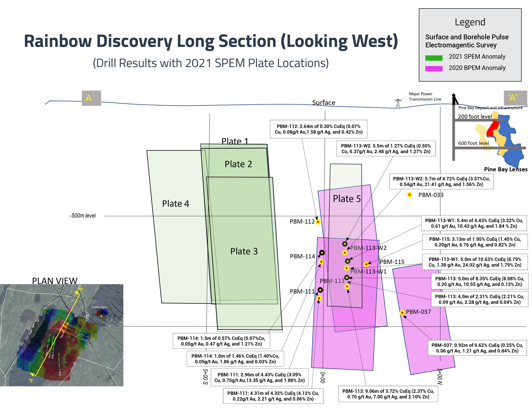
Task: Click the PBM-113-W1 hole label
Action: (x=368, y=271)
